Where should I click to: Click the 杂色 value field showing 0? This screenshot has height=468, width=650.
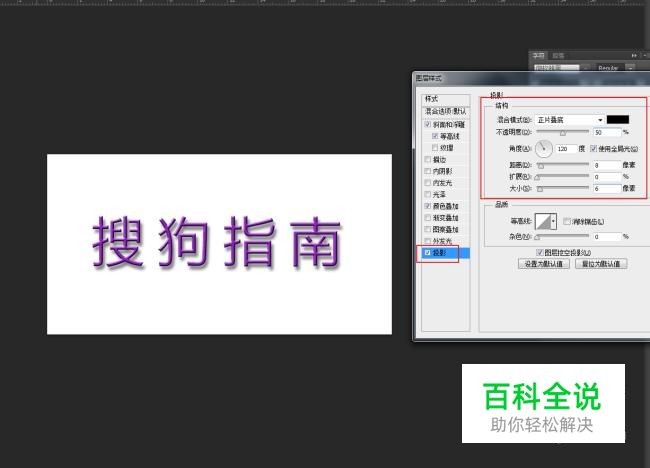(x=607, y=237)
